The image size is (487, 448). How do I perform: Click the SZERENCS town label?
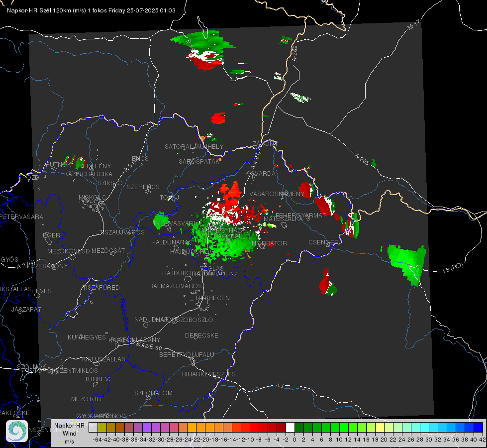point(143,187)
